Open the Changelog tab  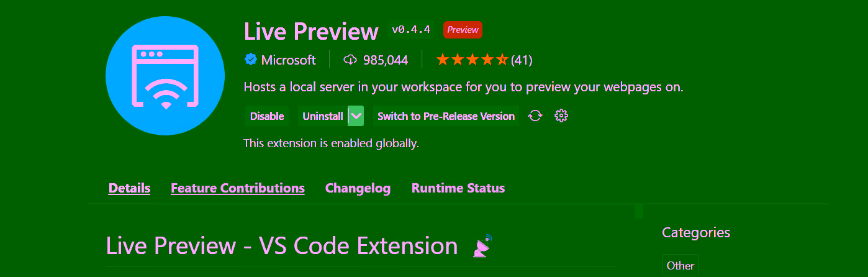(x=358, y=188)
